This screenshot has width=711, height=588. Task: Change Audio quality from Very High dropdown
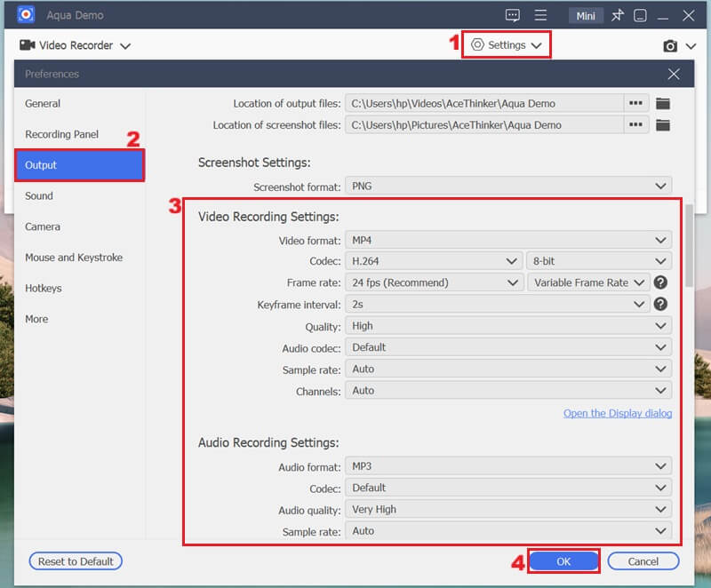[x=508, y=509]
